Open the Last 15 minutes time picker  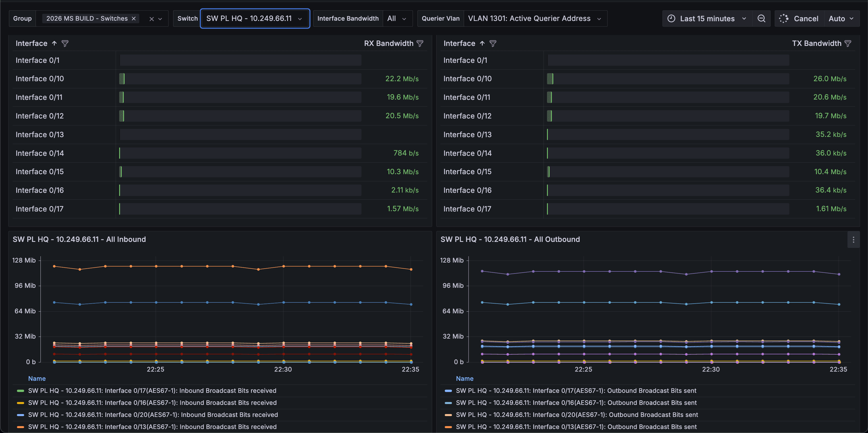click(707, 19)
